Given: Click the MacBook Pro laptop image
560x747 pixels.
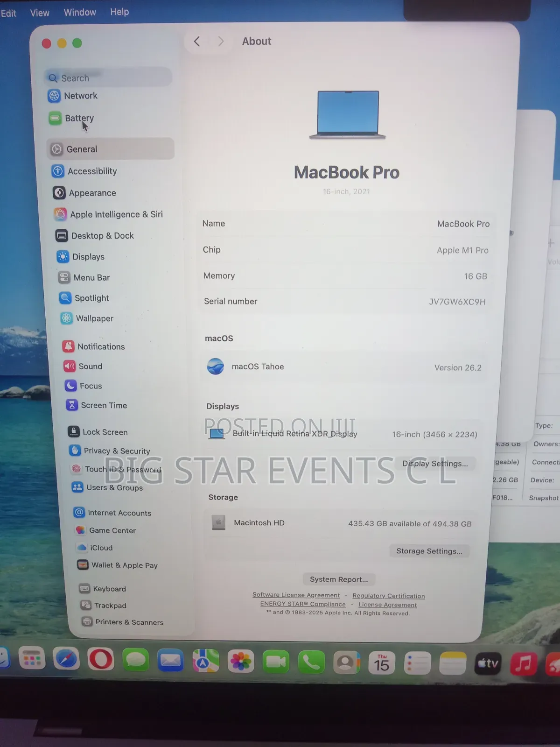Looking at the screenshot, I should [348, 115].
